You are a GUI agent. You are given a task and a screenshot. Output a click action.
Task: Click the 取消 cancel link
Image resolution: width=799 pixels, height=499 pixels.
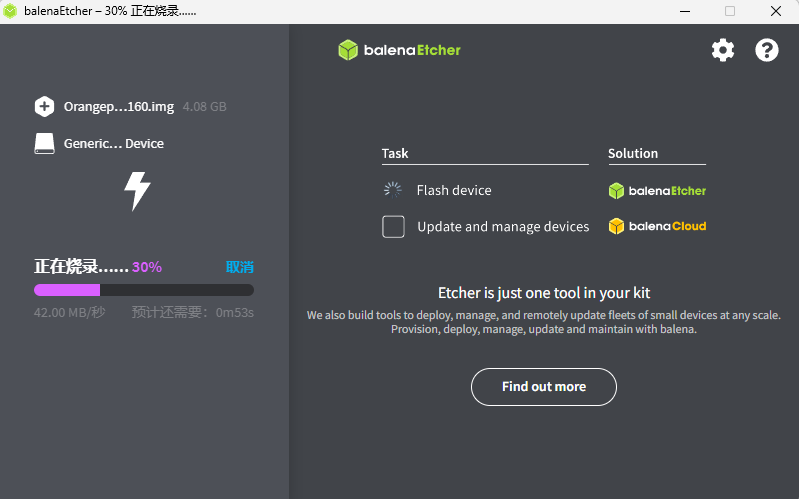click(x=239, y=267)
